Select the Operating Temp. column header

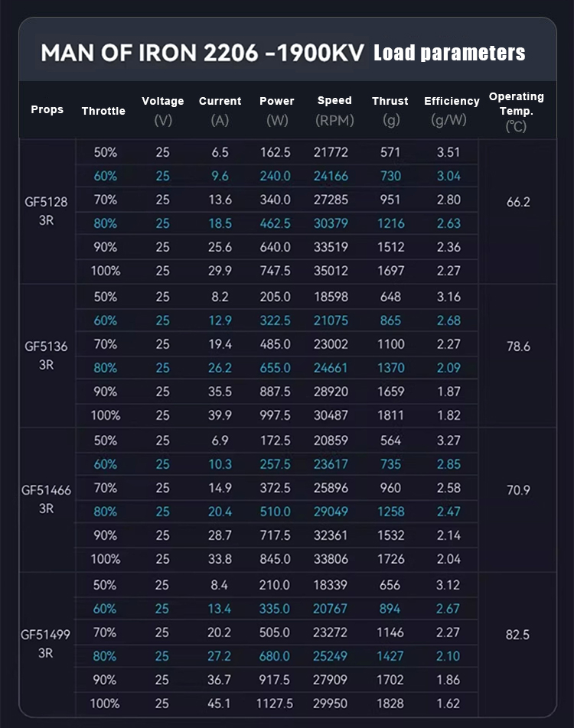coord(517,110)
